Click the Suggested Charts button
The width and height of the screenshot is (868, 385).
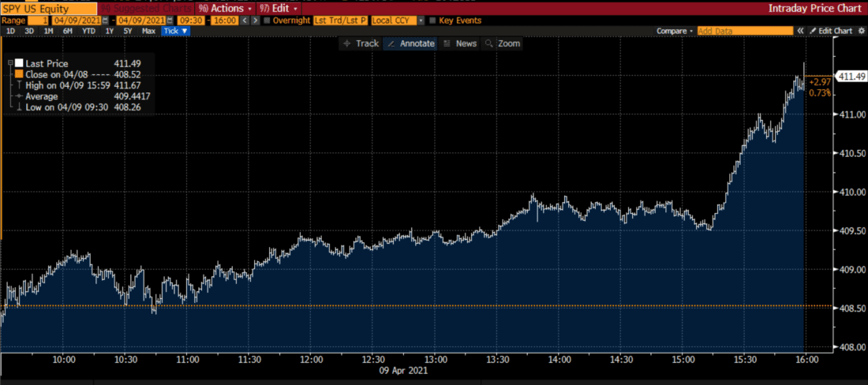point(146,9)
